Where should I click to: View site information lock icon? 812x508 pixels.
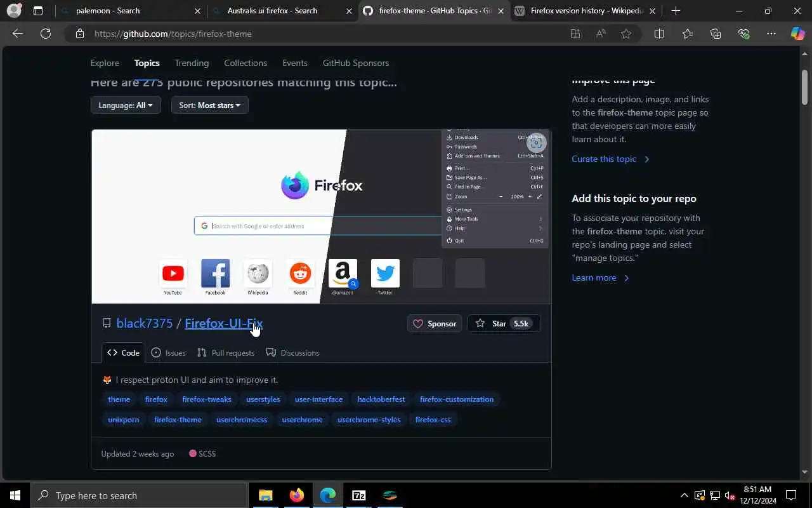pyautogui.click(x=80, y=34)
